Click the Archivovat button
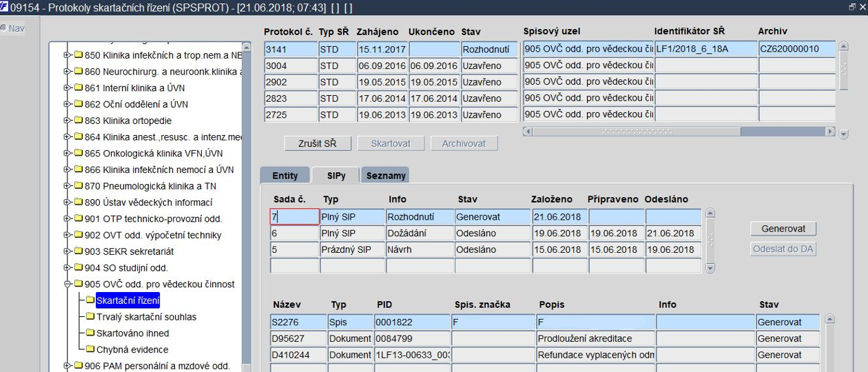This screenshot has width=868, height=372. point(464,143)
